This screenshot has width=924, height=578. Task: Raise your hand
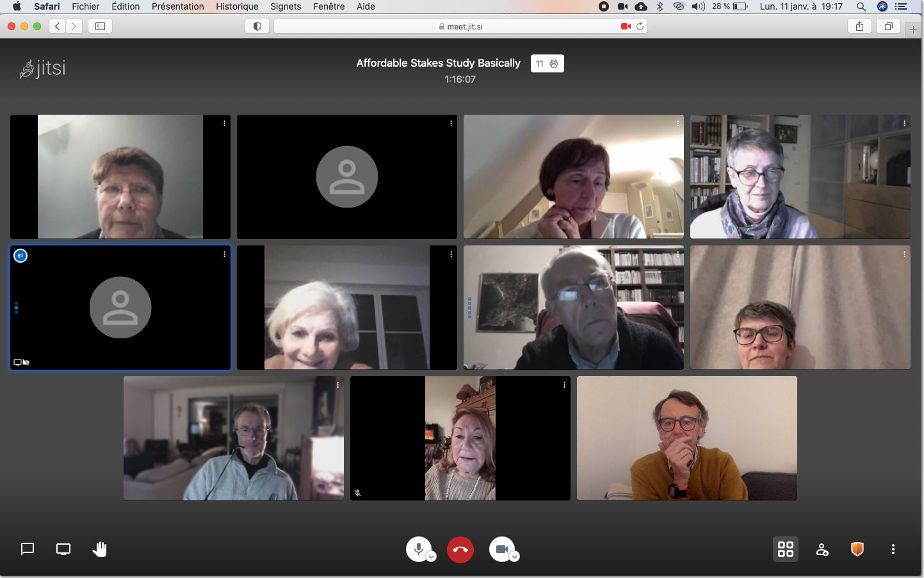click(x=99, y=549)
